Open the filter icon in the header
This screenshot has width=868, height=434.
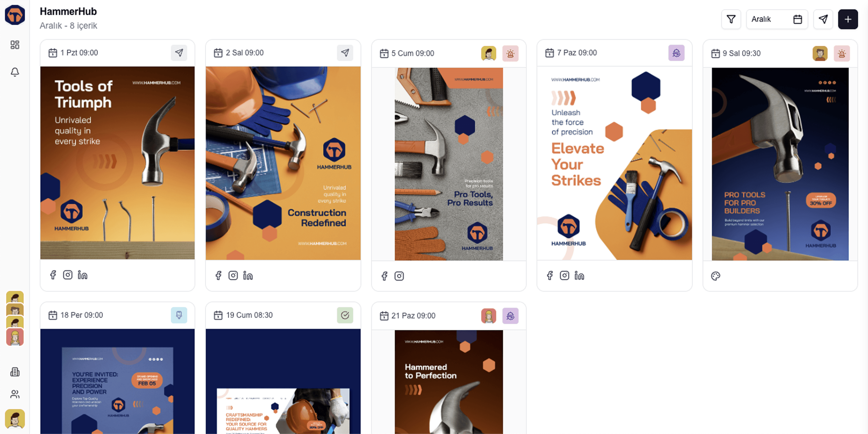click(731, 19)
